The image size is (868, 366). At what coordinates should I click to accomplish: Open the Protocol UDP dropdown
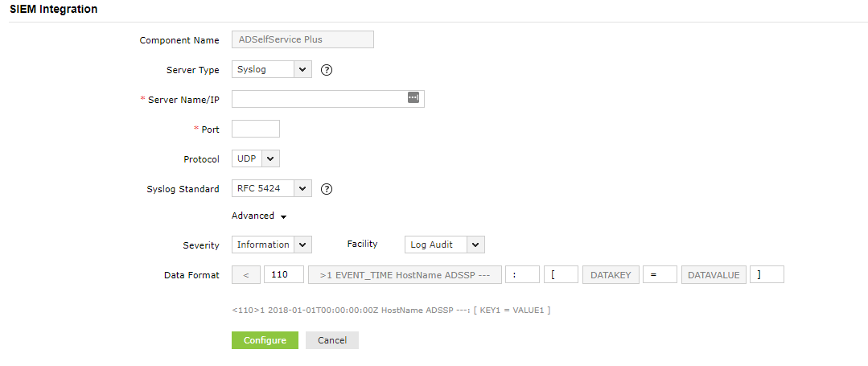[255, 159]
